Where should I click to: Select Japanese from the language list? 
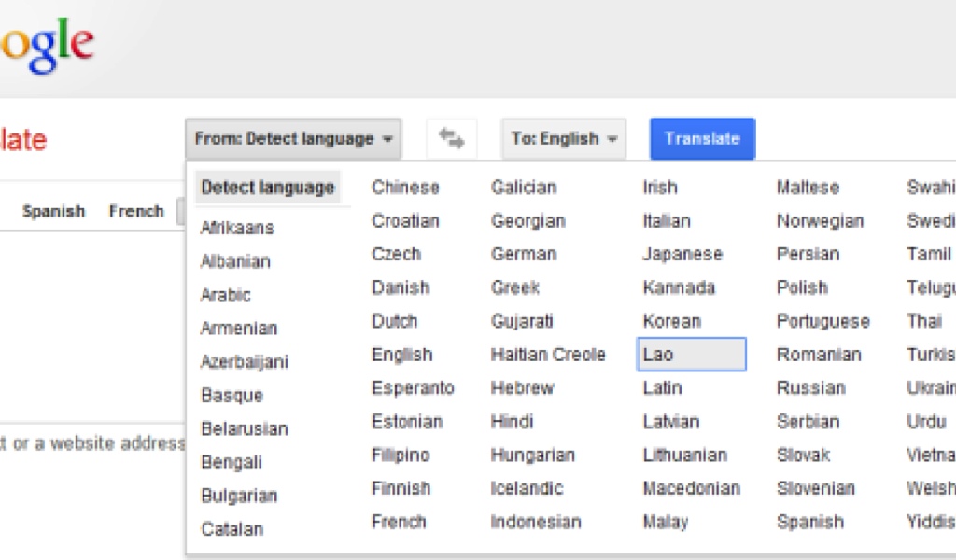(x=682, y=254)
